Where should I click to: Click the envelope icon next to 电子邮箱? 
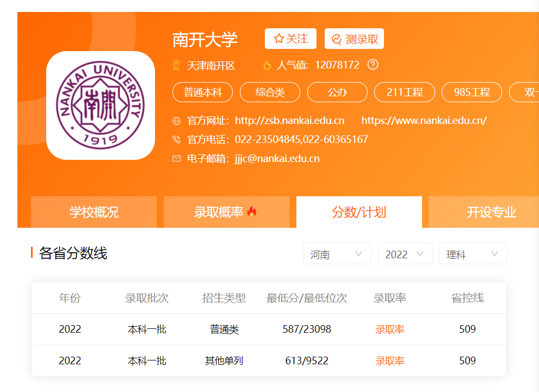tap(176, 158)
